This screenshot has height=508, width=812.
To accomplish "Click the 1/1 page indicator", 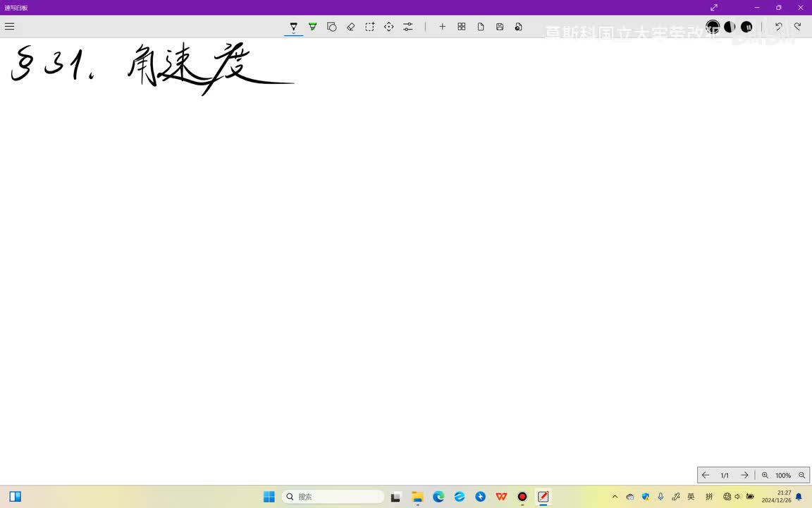I will 725,476.
